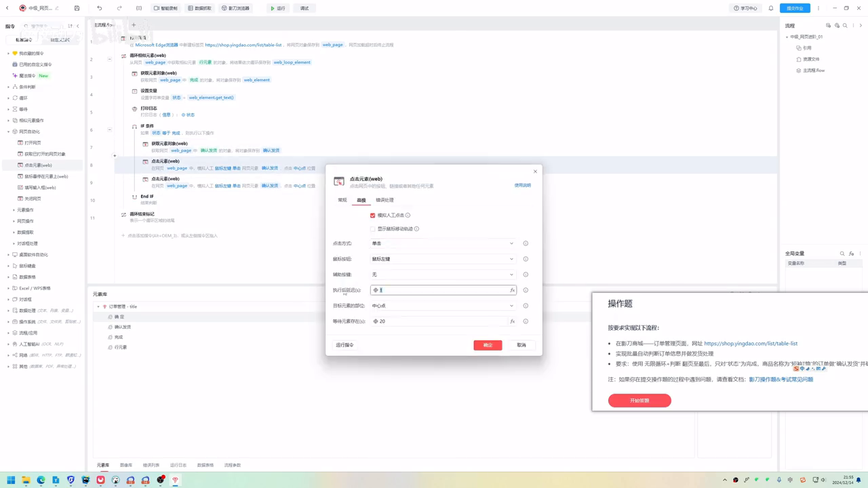Select 关闭网页 command in sidebar
868x488 pixels.
[33, 199]
